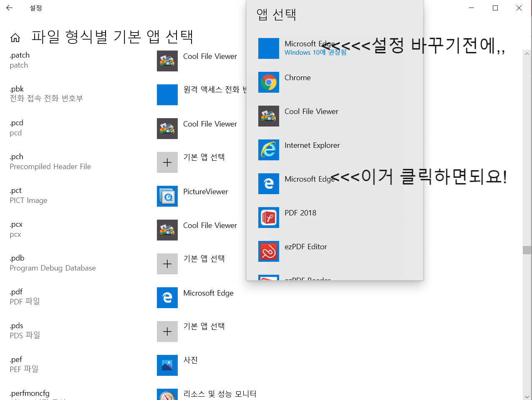532x400 pixels.
Task: Select the Chrome icon in app picker
Action: [x=269, y=82]
